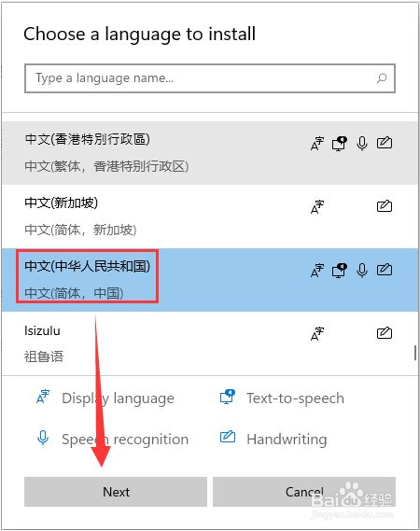Click the Handwriting legend label
This screenshot has height=531, width=420.
point(287,440)
